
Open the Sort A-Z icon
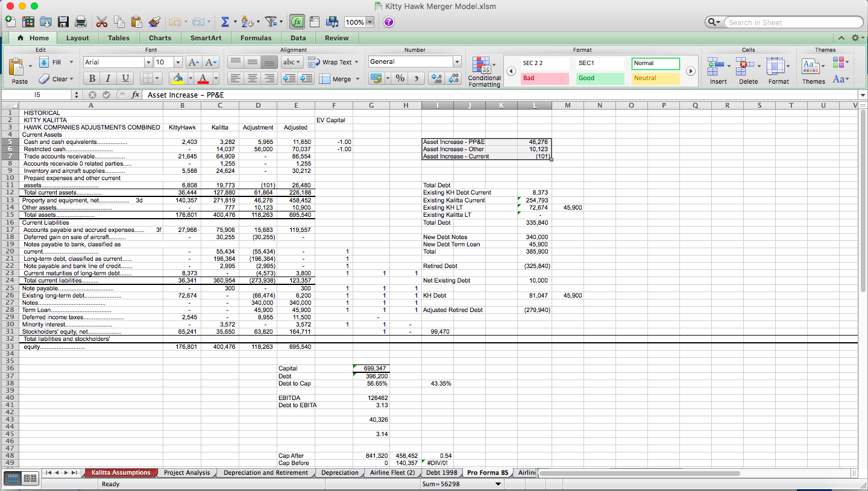tap(247, 21)
